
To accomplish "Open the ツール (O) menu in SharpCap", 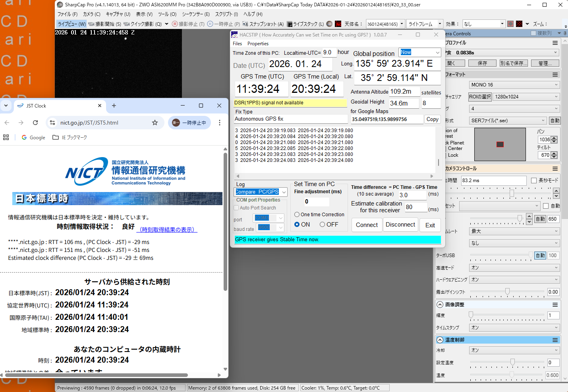I will coord(167,14).
